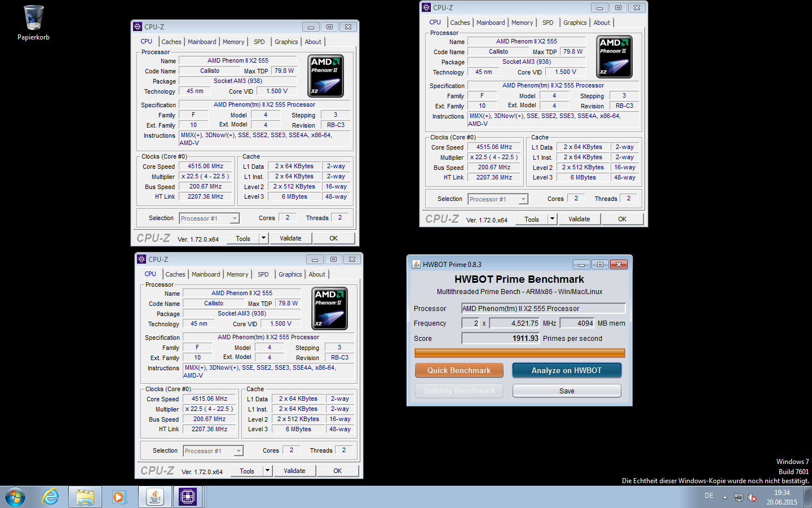Click Tools button in top-left CPU-Z

[243, 238]
